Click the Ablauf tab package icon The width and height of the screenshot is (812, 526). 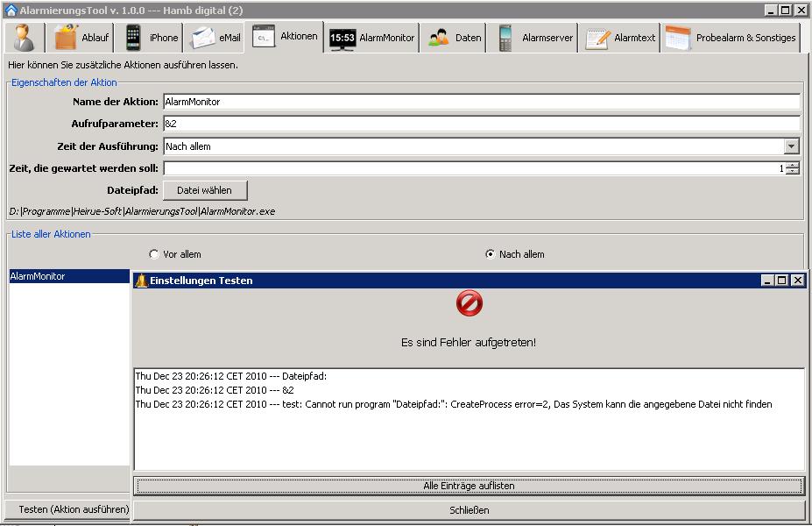pos(67,38)
